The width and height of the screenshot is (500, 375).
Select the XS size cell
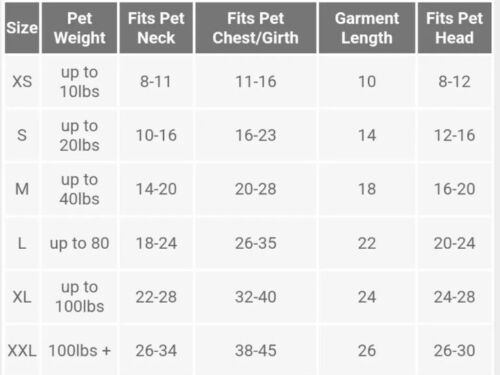(x=22, y=81)
